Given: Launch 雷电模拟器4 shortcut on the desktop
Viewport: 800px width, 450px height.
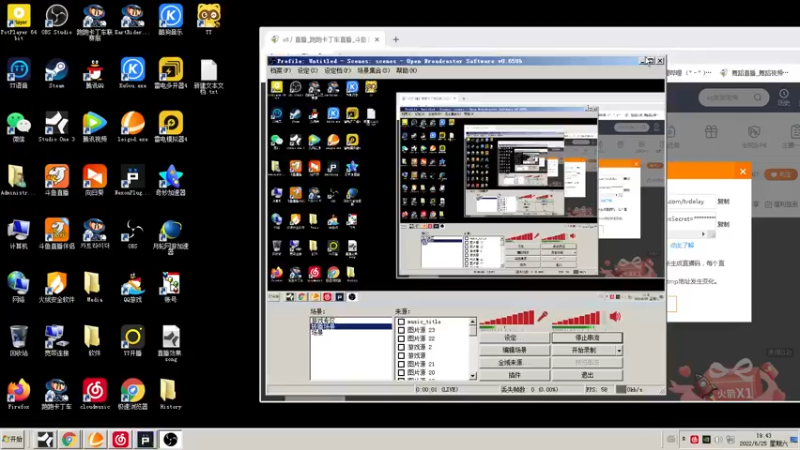Looking at the screenshot, I should (170, 128).
